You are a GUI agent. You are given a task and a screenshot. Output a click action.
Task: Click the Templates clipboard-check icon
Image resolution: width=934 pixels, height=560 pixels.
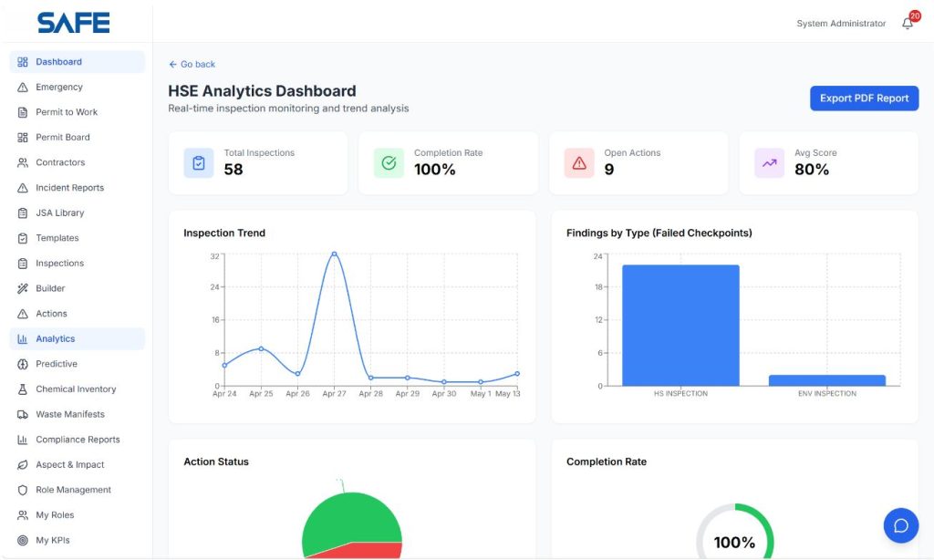click(x=23, y=238)
